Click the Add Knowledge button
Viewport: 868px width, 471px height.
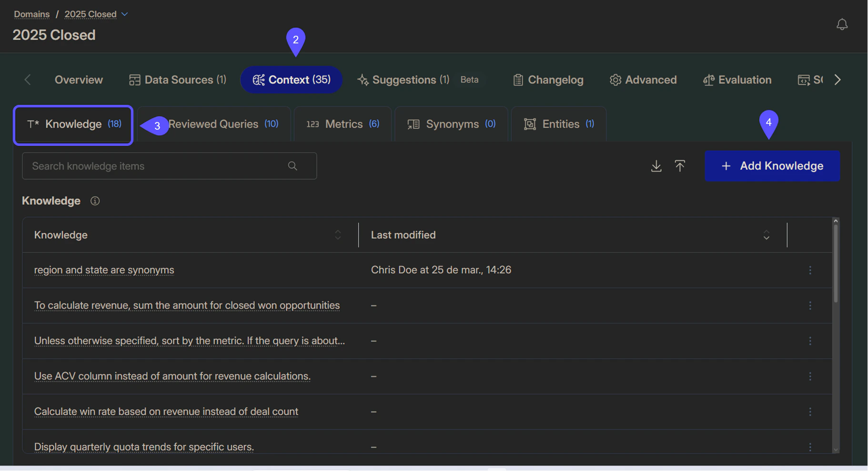coord(772,166)
